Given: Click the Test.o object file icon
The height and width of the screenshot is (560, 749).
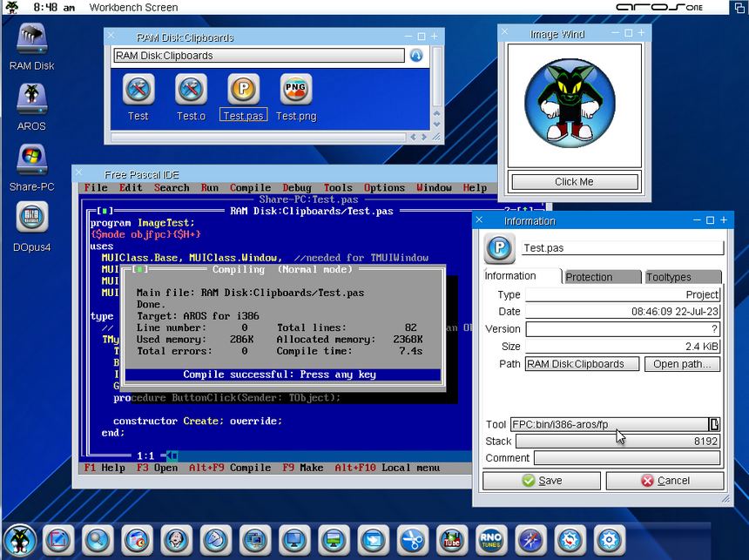Looking at the screenshot, I should pyautogui.click(x=191, y=89).
